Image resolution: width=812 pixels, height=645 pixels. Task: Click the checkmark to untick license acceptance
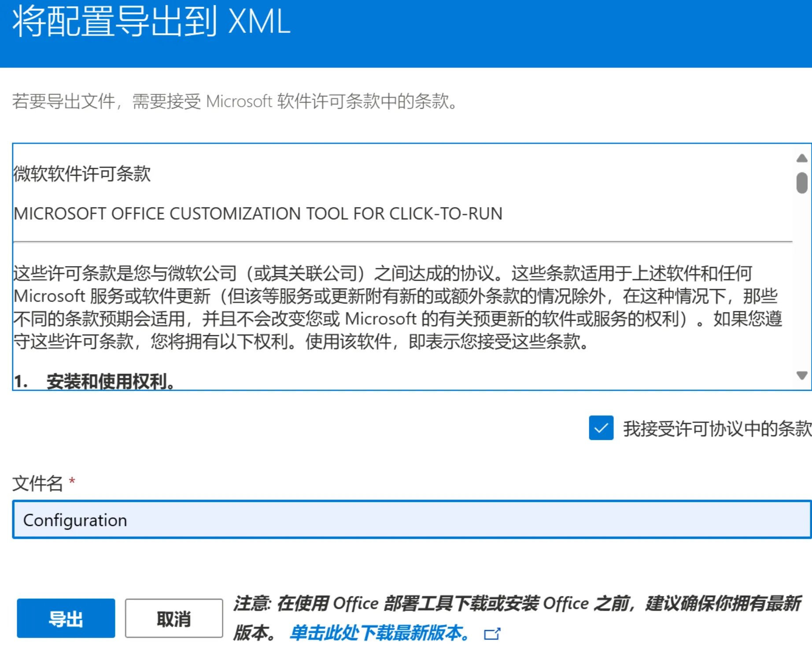[601, 428]
